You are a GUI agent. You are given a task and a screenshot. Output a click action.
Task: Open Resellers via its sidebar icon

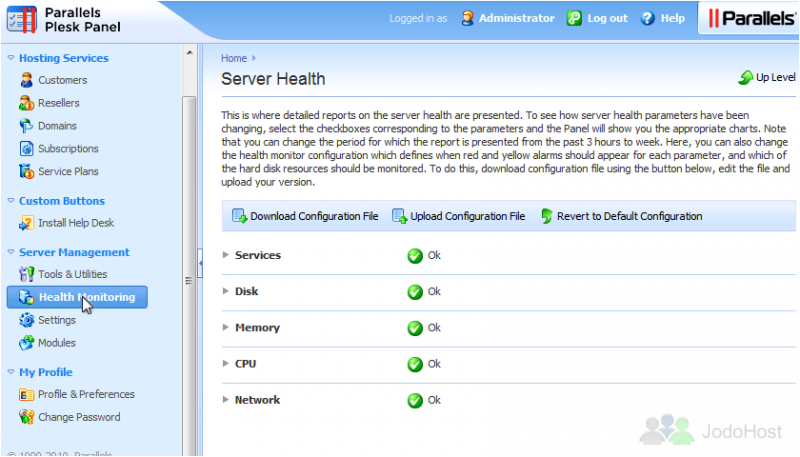[x=27, y=103]
